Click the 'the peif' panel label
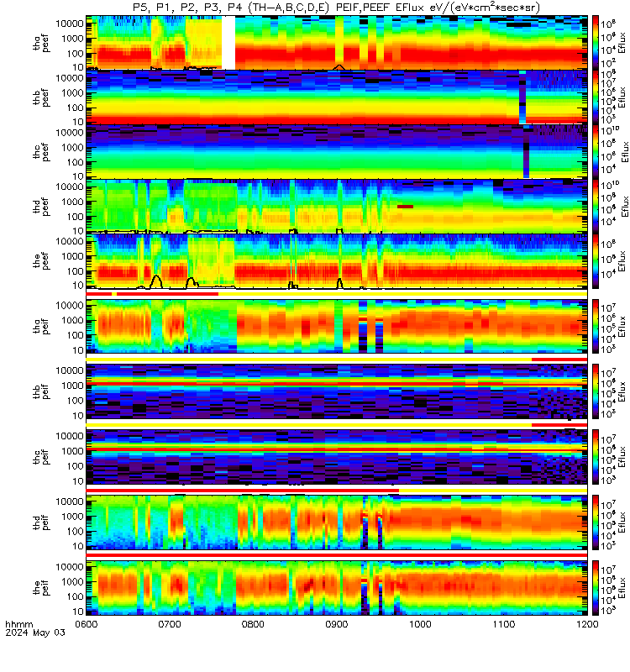 pos(41,587)
